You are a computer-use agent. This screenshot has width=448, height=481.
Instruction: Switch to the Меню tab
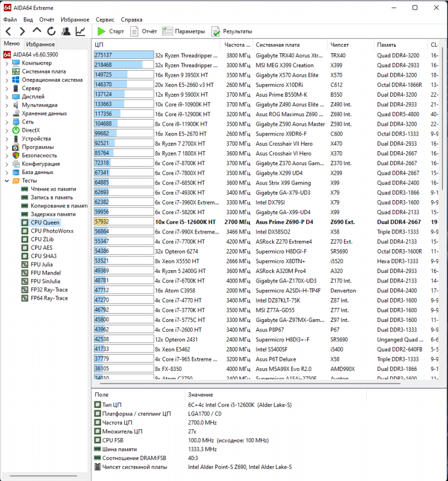click(x=12, y=44)
